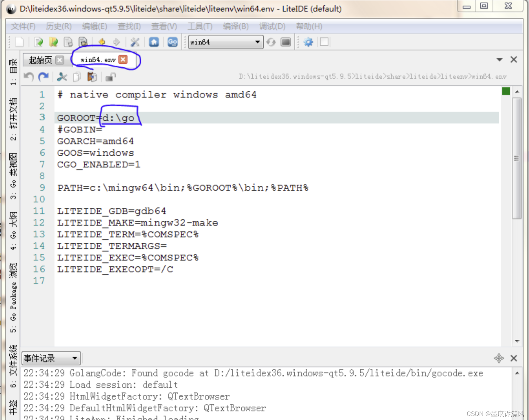
Task: Show the 书签 bookmarks side panel
Action: (x=13, y=407)
